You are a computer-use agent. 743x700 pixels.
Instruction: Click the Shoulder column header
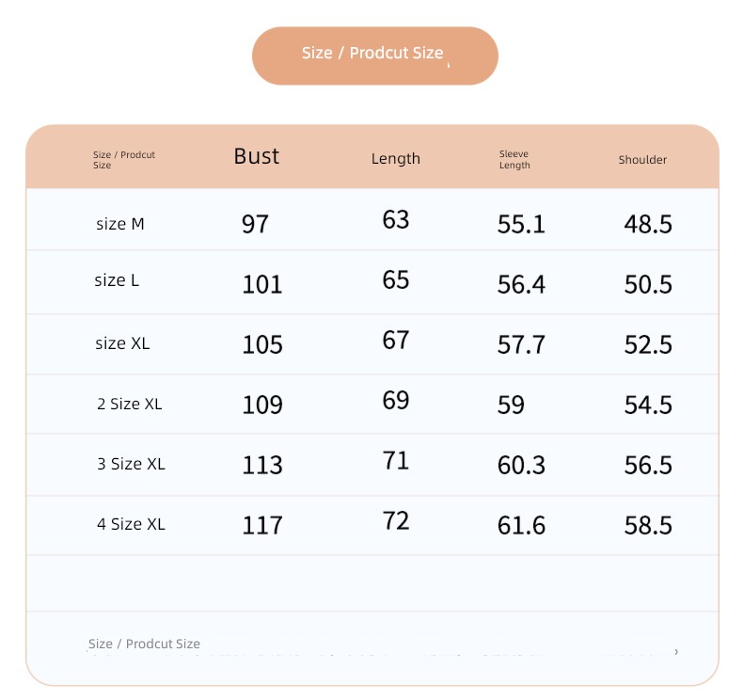[642, 160]
